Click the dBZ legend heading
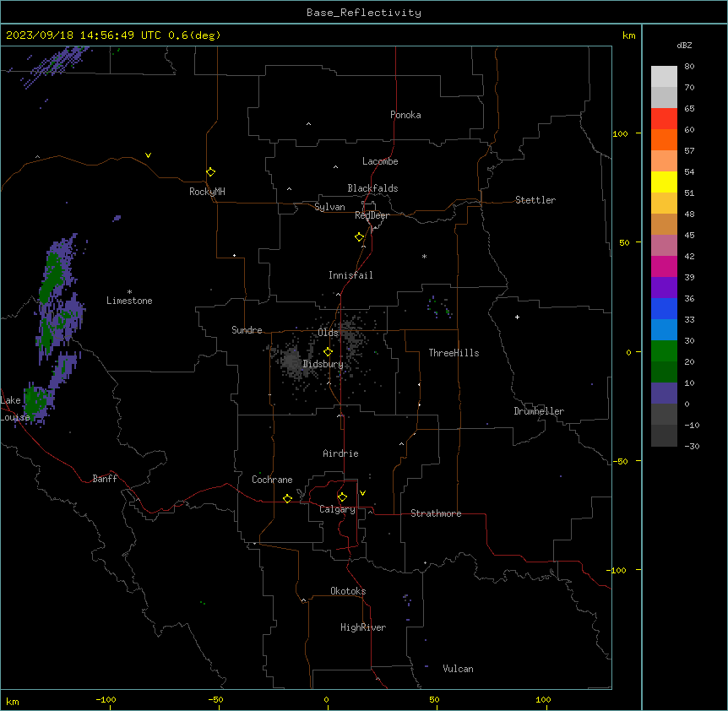The image size is (728, 711). click(x=684, y=45)
